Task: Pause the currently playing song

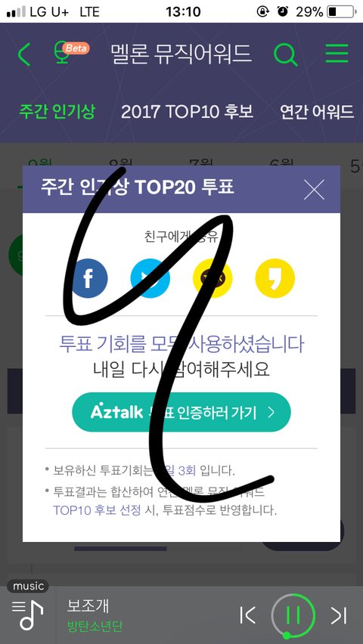Action: 293,615
